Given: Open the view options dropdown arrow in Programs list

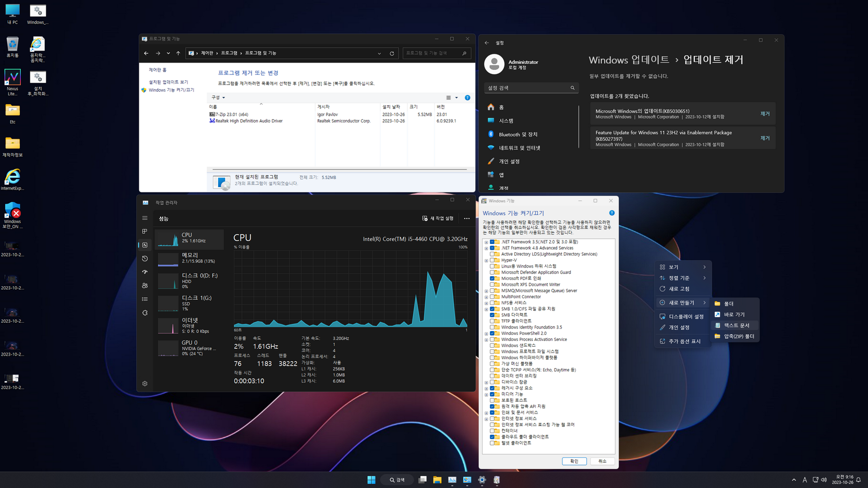Looking at the screenshot, I should pos(456,97).
